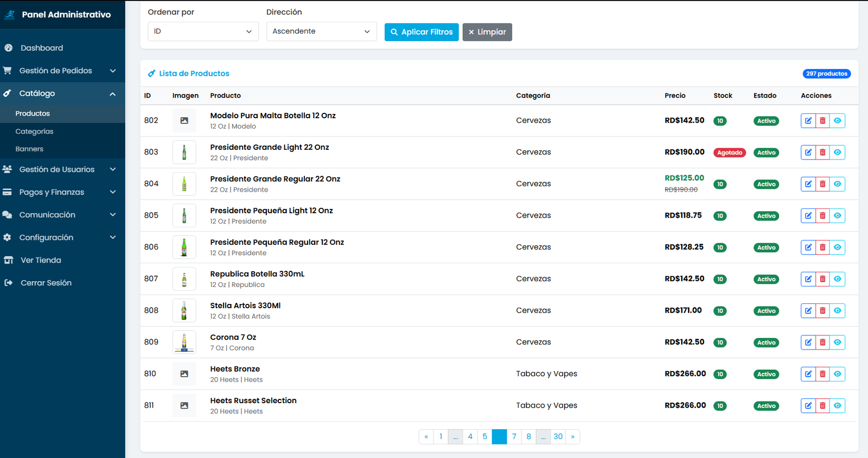Click the Precio column header
Viewport: 868px width, 458px height.
click(675, 96)
